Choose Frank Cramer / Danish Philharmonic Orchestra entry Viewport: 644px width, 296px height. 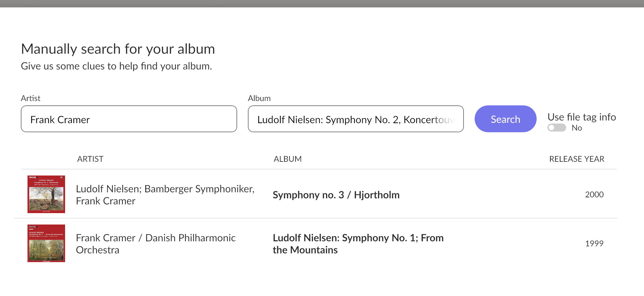(x=156, y=244)
